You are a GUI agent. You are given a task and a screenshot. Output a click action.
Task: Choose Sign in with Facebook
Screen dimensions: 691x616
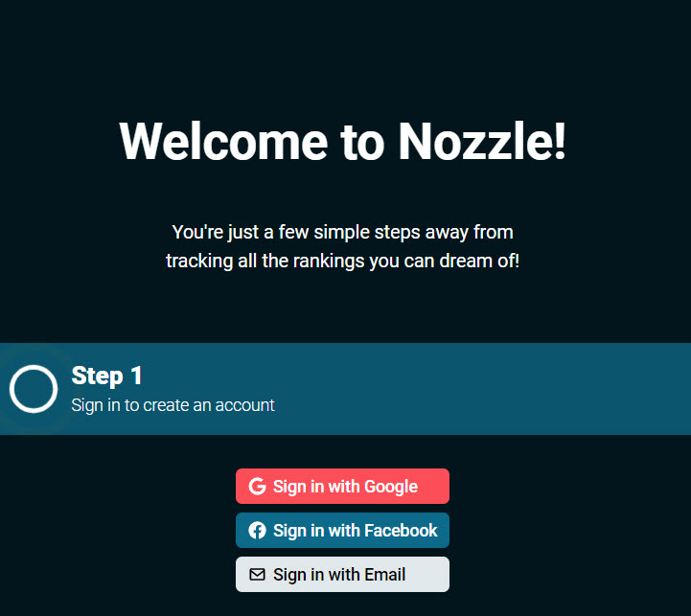(342, 530)
